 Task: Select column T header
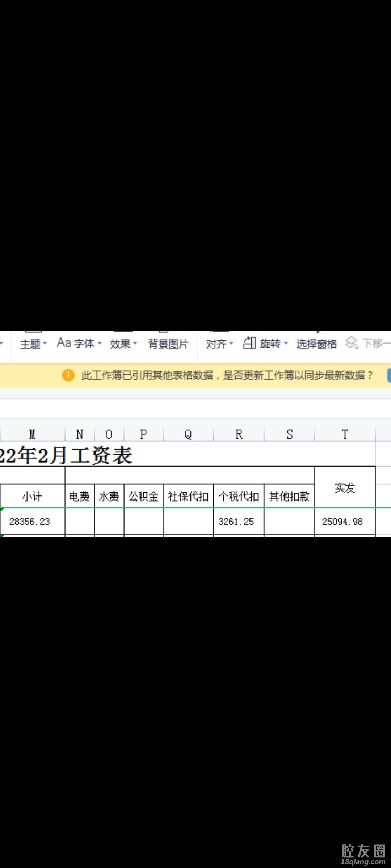(345, 434)
